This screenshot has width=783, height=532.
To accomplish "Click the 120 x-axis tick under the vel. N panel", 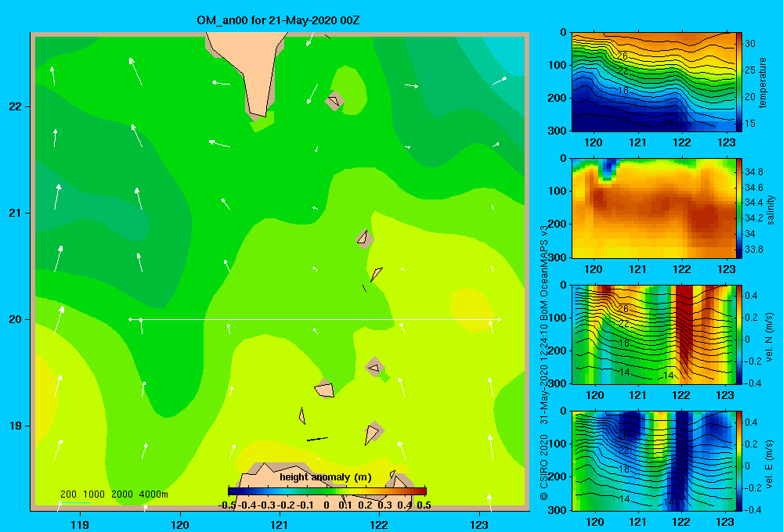I will [x=594, y=396].
